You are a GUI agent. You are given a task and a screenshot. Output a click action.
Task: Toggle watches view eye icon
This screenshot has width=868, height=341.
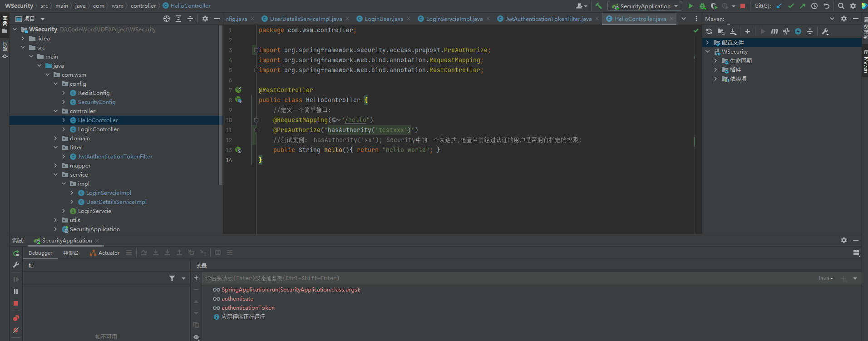[x=196, y=337]
